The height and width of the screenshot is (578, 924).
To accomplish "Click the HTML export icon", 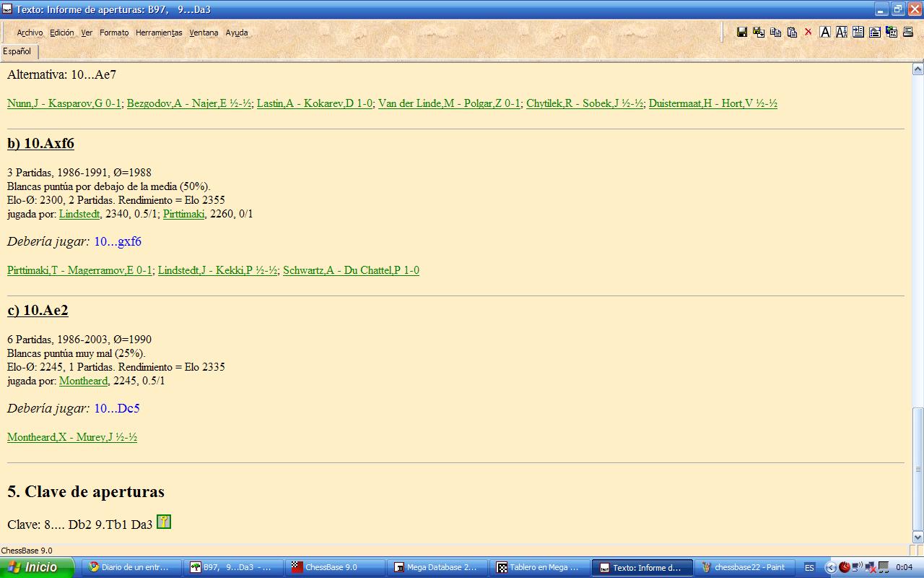I will 892,32.
